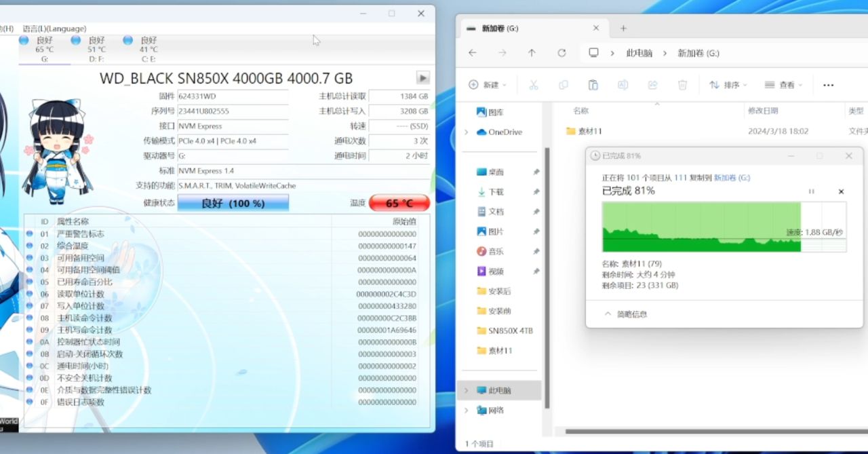
Task: Close the 新加卷 (G:) Explorer tab
Action: [596, 29]
